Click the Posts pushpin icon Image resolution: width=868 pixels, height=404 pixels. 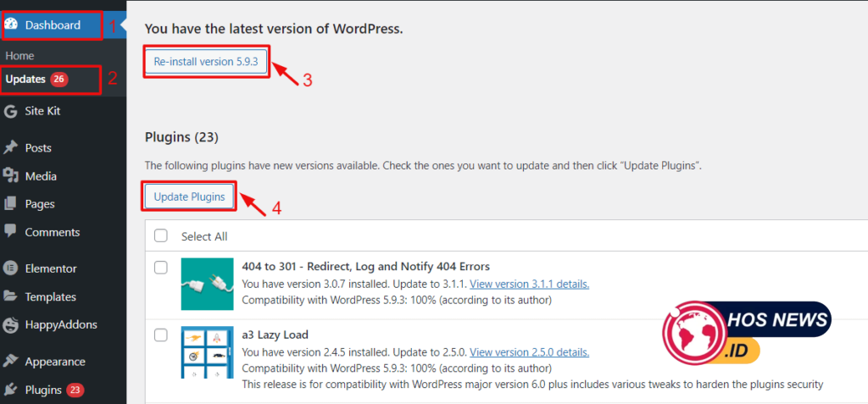point(11,147)
